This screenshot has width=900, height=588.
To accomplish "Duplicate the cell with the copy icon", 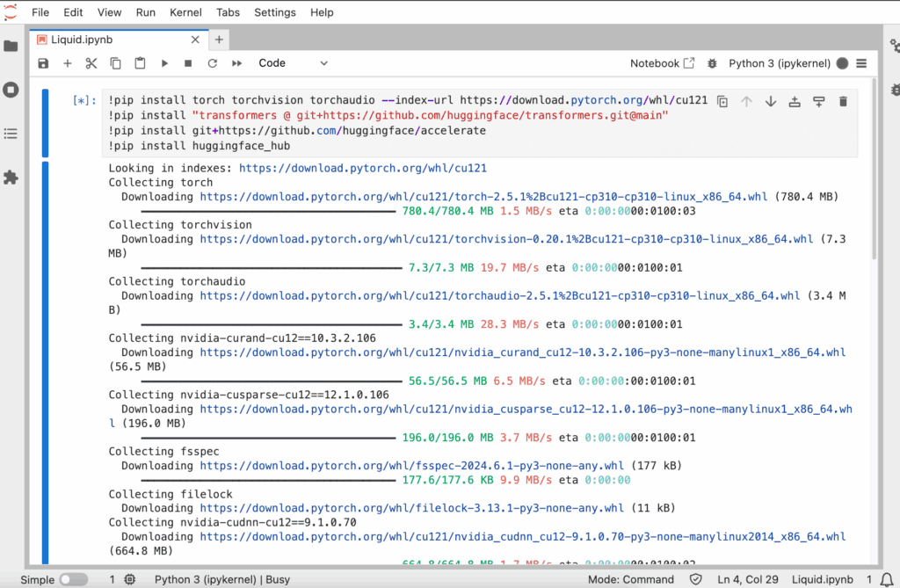I will coord(722,102).
